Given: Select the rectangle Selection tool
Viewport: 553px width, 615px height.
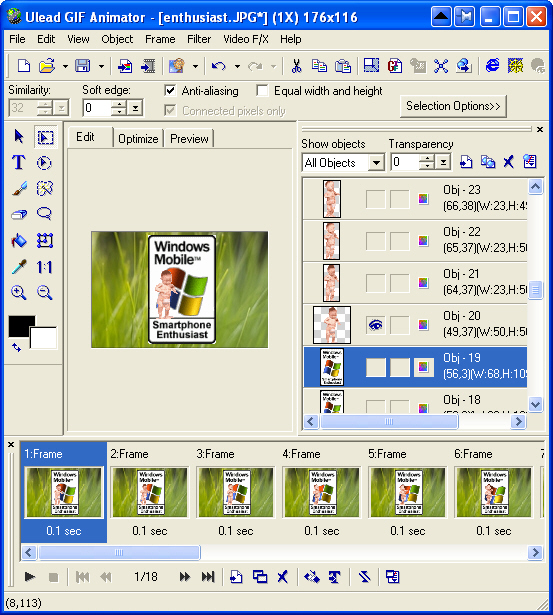Looking at the screenshot, I should (x=45, y=137).
